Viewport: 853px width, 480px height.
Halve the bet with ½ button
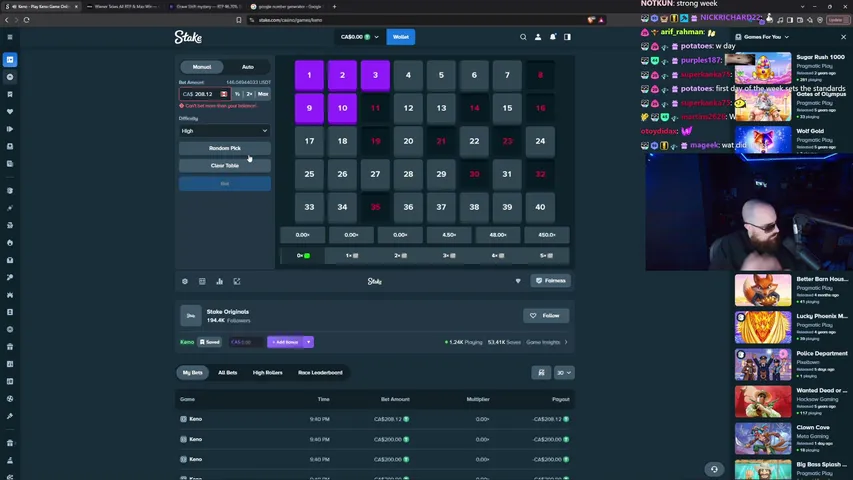tap(237, 94)
